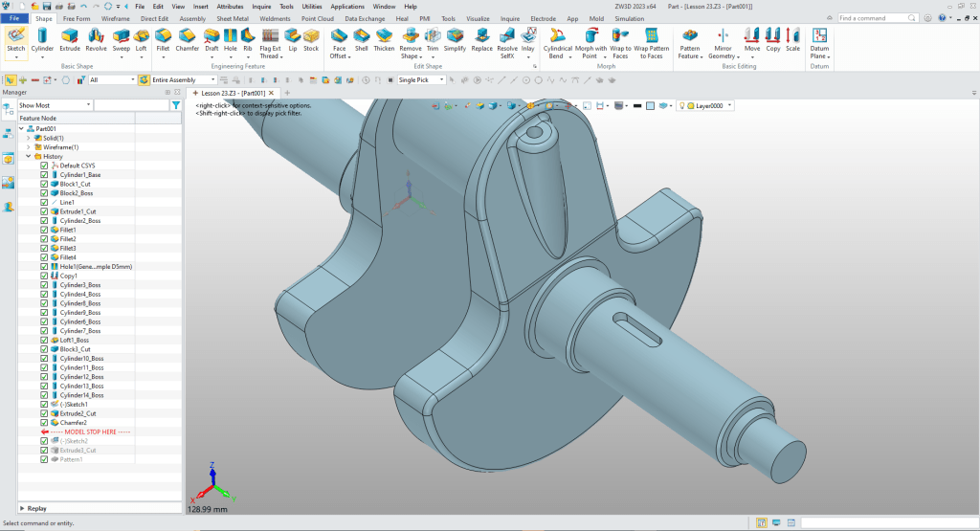Click the Find a command search box
Screen dimensions: 980x531
click(x=873, y=18)
